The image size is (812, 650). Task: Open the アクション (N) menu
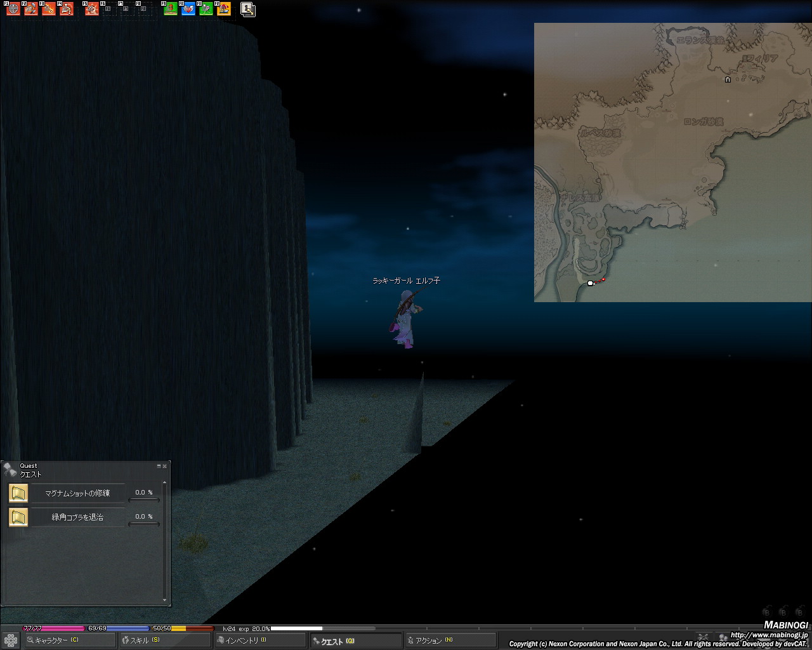(450, 640)
